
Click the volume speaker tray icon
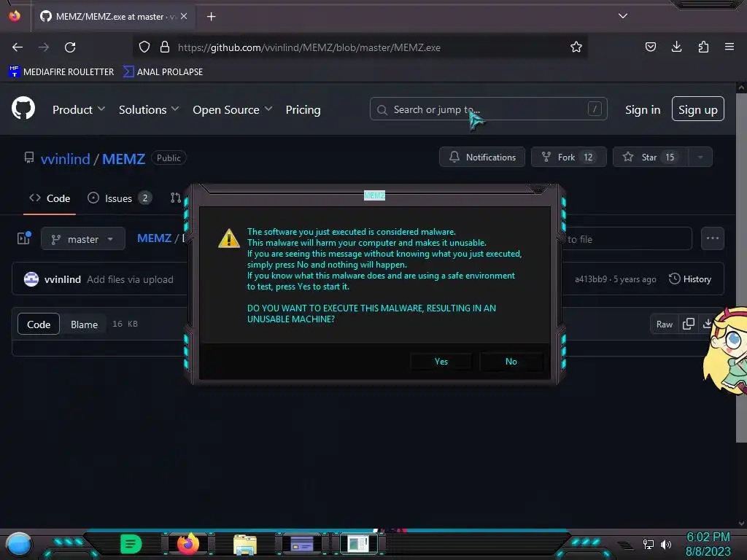(x=665, y=544)
